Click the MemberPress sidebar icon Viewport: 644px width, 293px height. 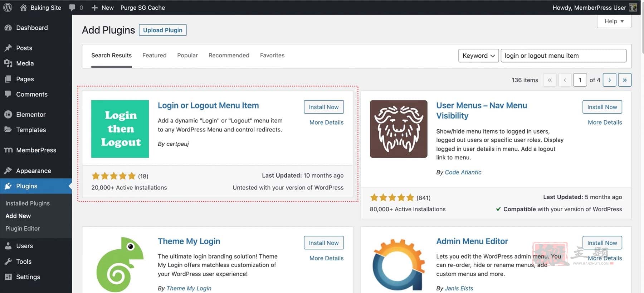pyautogui.click(x=8, y=150)
